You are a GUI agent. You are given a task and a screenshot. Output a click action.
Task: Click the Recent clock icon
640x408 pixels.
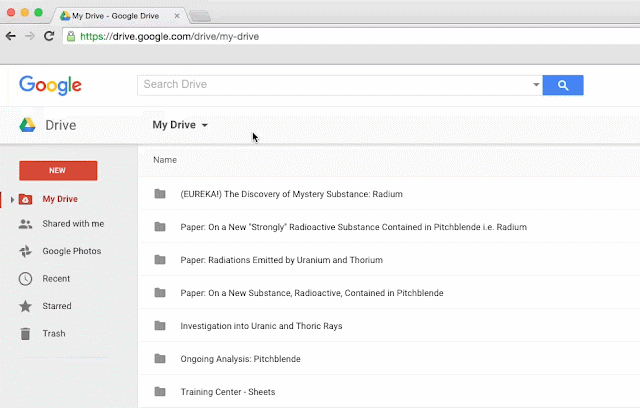(25, 279)
